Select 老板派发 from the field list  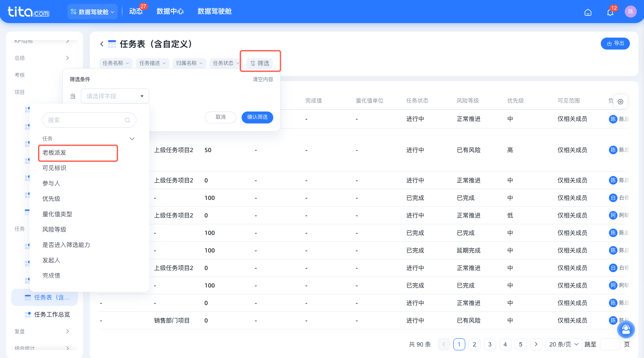[78, 153]
